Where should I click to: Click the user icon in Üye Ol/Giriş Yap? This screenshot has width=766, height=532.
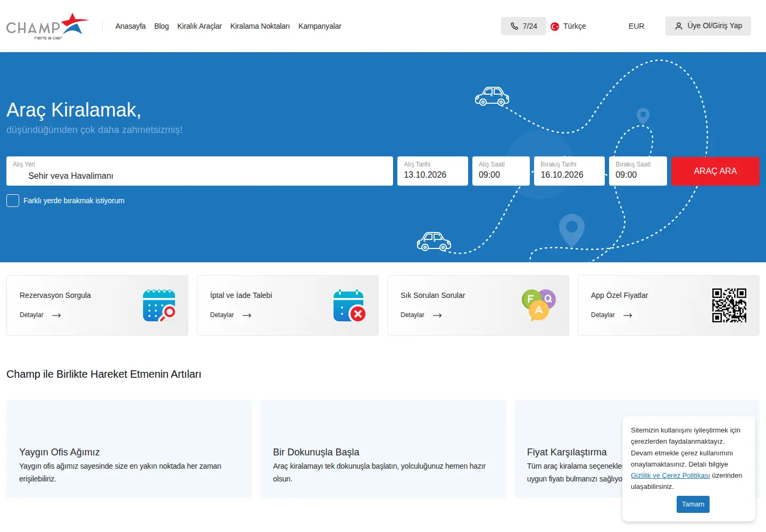click(679, 26)
